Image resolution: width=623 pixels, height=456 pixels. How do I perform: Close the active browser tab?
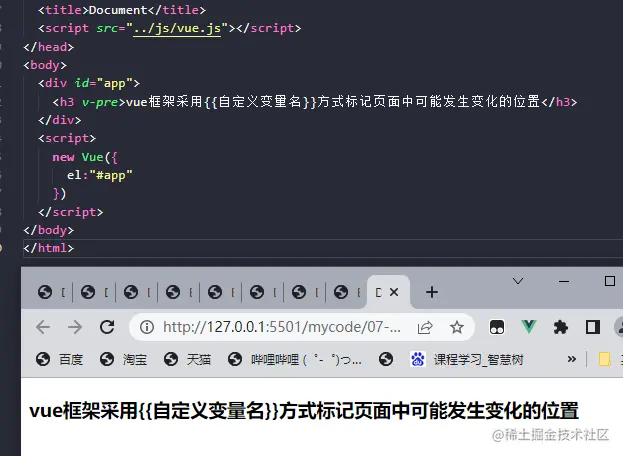(394, 292)
